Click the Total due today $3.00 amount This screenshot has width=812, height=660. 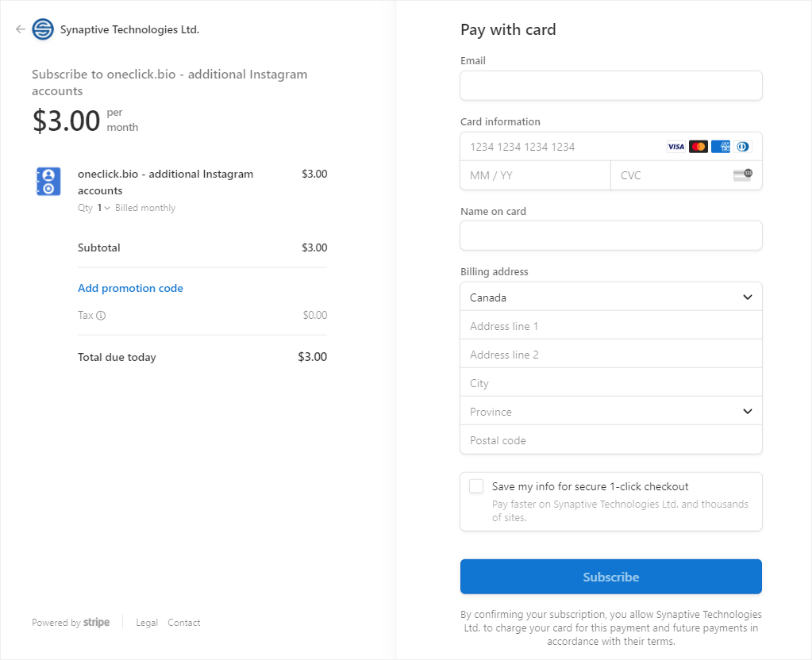click(x=312, y=357)
